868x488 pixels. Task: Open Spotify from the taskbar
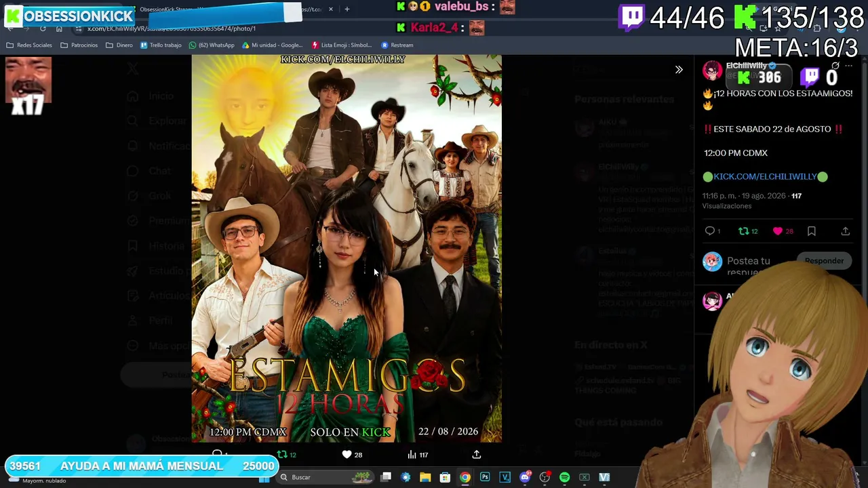564,477
